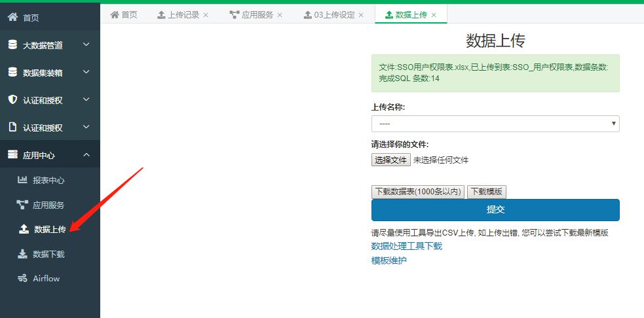Click the 上传名称: label
644x318 pixels.
(388, 107)
